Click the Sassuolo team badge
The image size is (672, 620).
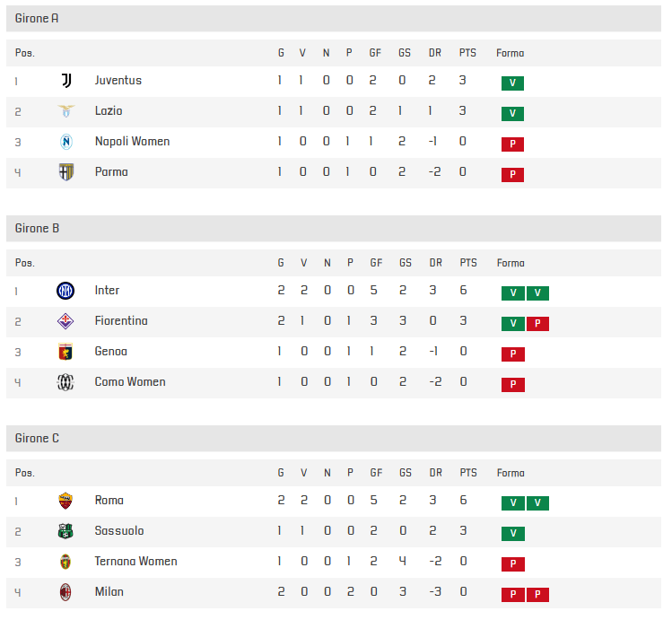click(66, 531)
